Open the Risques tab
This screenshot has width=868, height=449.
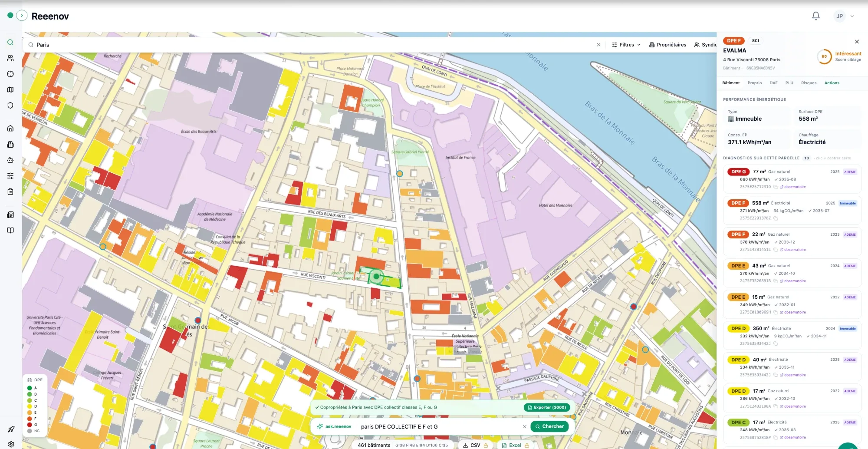[x=809, y=83]
